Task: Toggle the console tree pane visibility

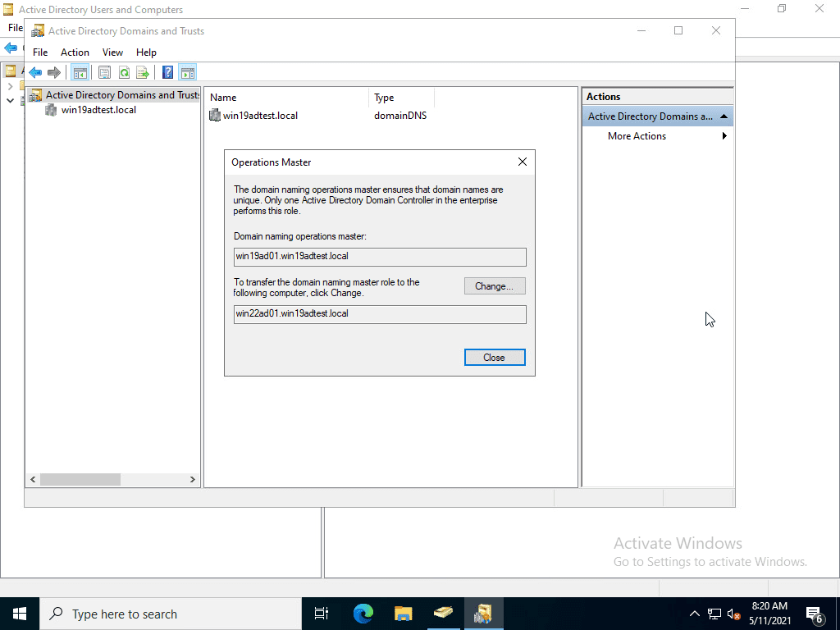Action: (80, 72)
